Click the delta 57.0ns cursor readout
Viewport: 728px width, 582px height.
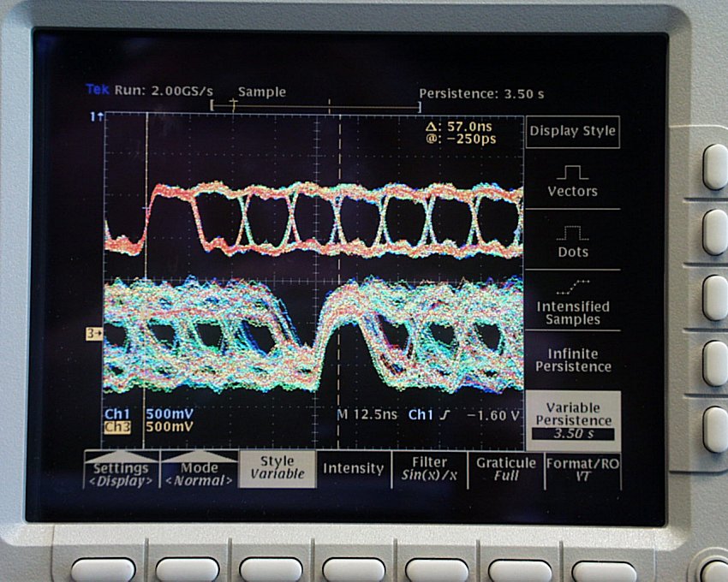[x=459, y=127]
